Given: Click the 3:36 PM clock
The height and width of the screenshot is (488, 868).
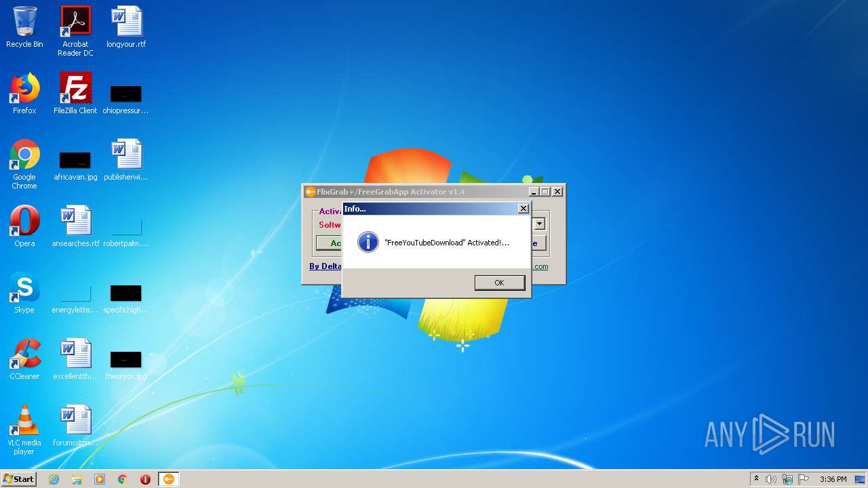Looking at the screenshot, I should click(833, 479).
